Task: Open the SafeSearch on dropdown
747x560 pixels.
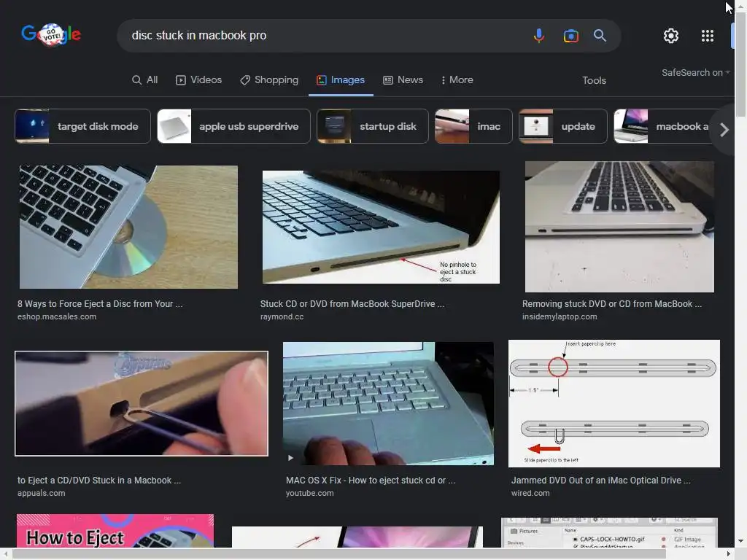Action: click(695, 72)
